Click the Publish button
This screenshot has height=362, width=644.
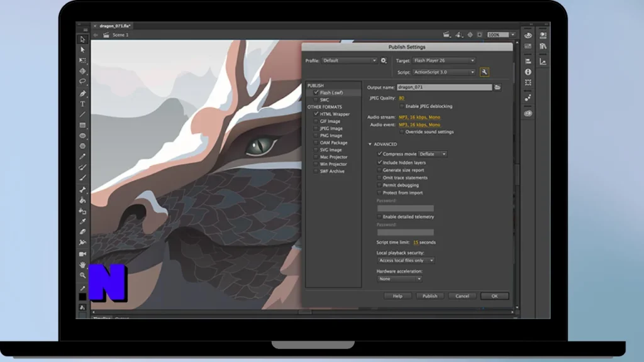click(430, 297)
